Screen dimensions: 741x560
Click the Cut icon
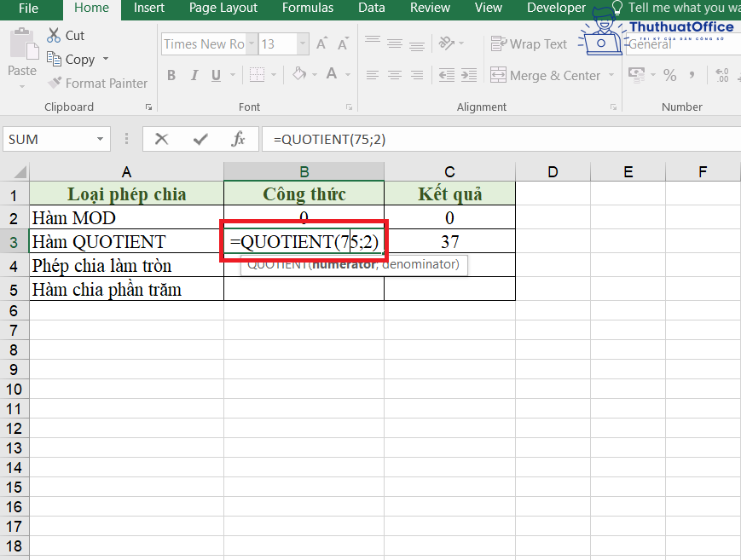[x=53, y=35]
